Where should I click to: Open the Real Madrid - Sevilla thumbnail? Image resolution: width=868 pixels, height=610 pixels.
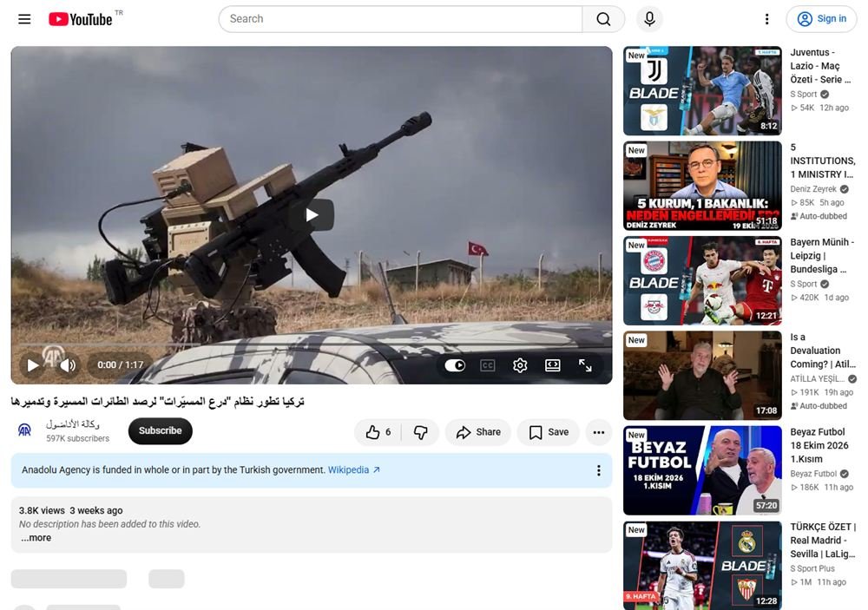(x=702, y=566)
